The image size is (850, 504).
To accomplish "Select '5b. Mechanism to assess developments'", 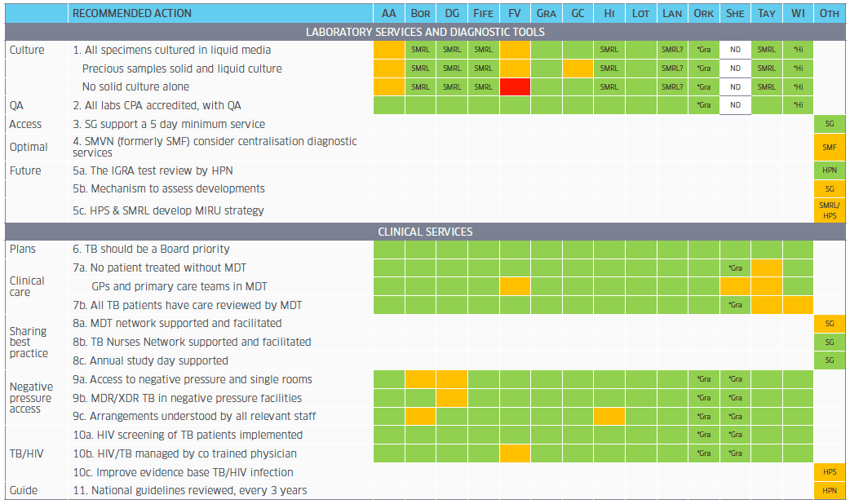I will 169,188.
